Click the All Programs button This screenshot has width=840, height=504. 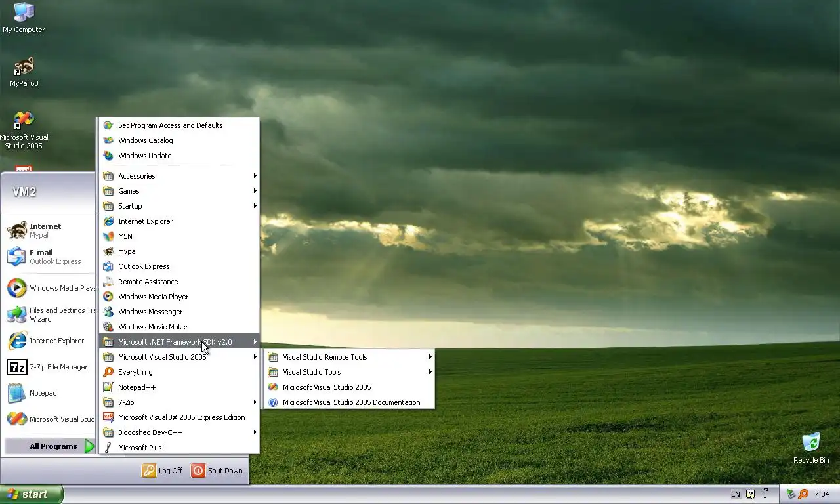point(51,446)
